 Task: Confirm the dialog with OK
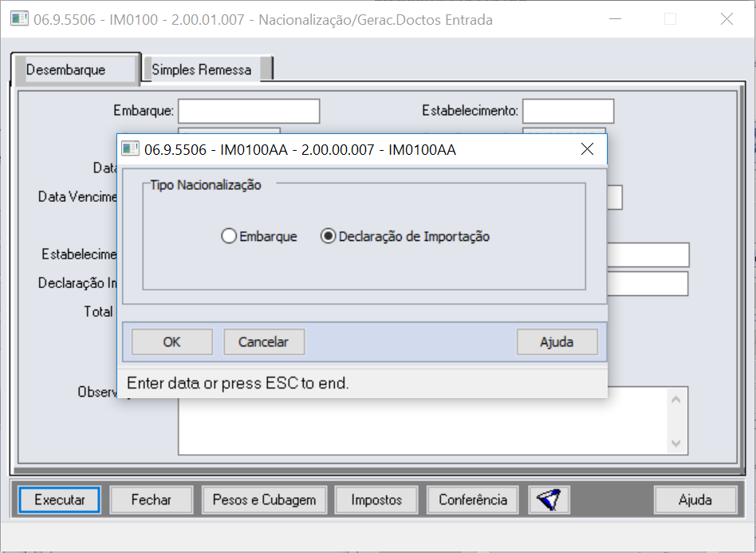[172, 342]
